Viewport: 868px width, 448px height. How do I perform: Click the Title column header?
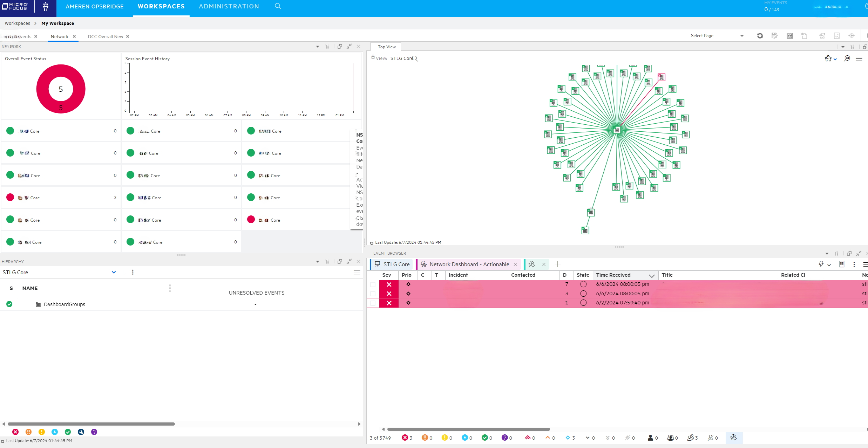point(667,275)
